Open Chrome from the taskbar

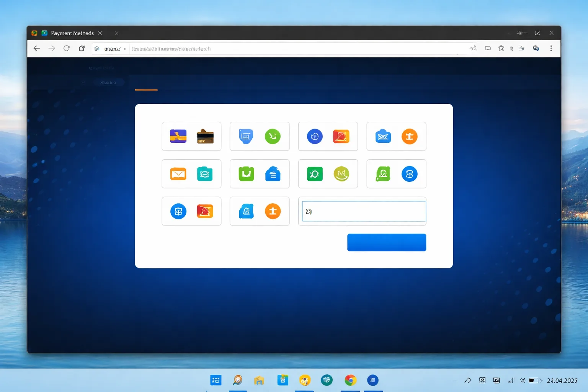click(x=350, y=380)
